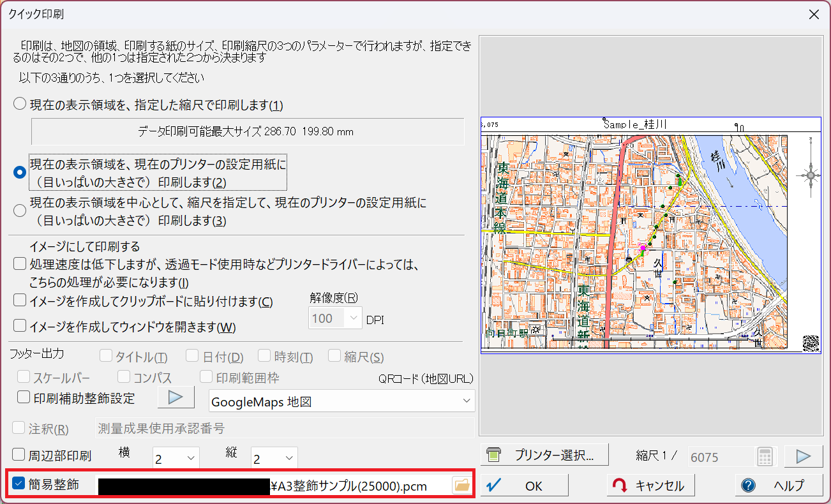Open the 横 count dropdown

(176, 458)
